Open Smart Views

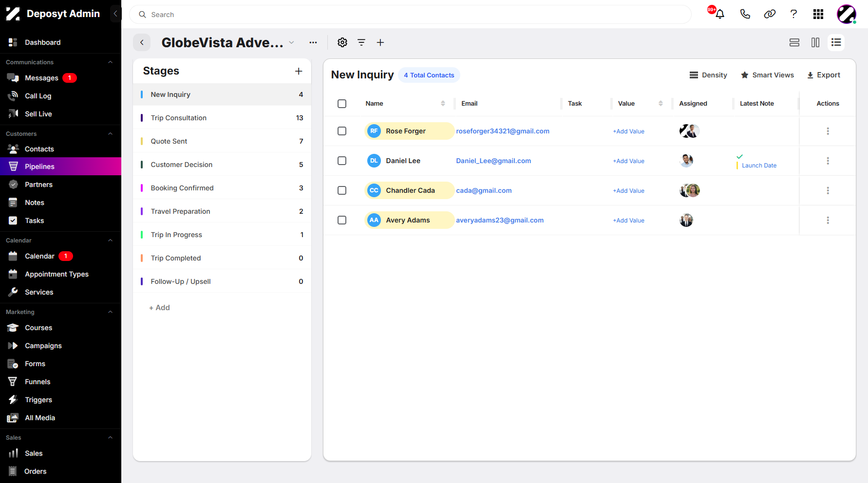point(767,75)
